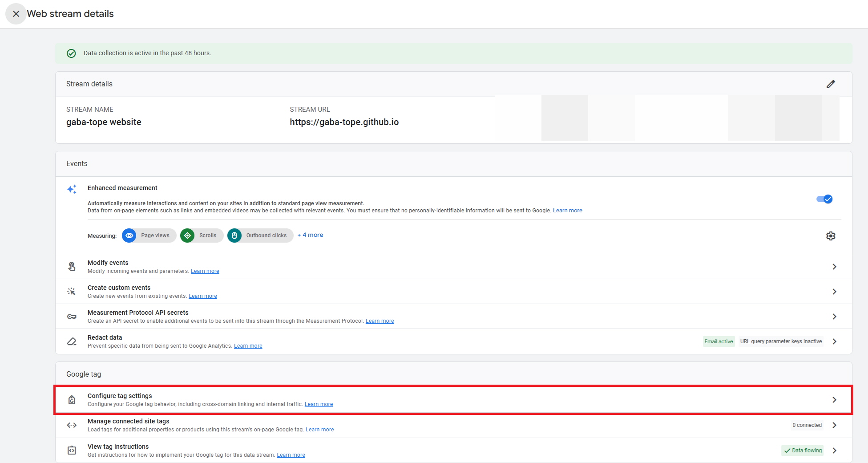This screenshot has width=868, height=463.
Task: Select the Outbound clicks chip label
Action: [266, 236]
